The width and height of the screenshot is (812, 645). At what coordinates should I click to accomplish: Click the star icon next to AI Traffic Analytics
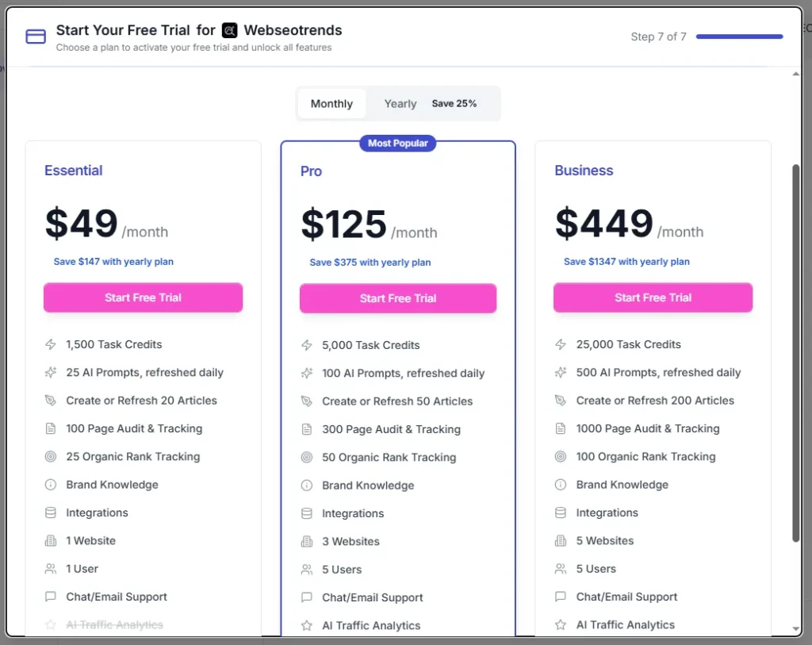(x=50, y=624)
